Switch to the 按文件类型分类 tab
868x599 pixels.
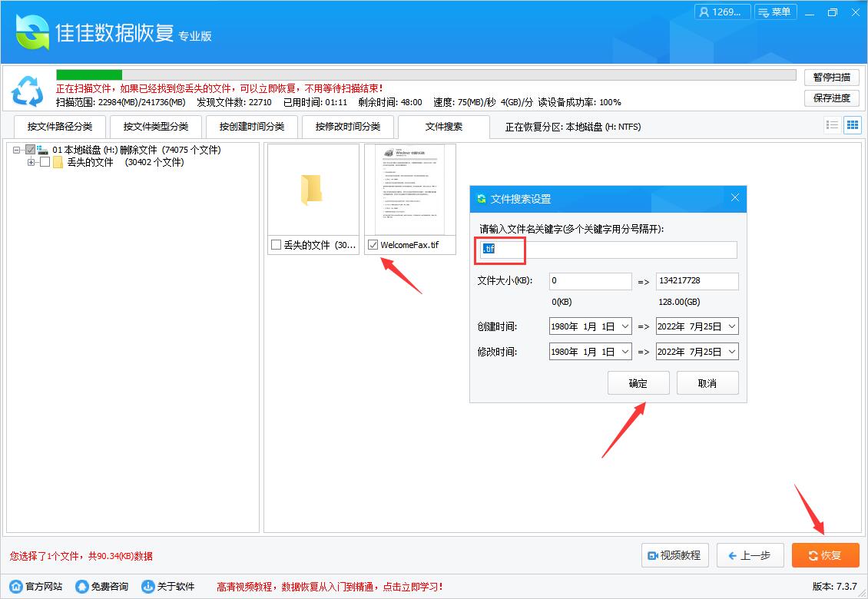(x=155, y=126)
